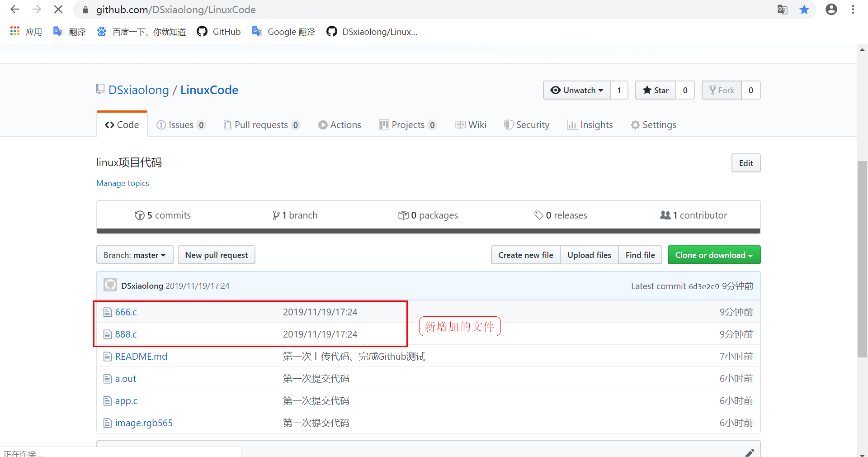Open the 666.c file
The height and width of the screenshot is (457, 868).
point(126,312)
